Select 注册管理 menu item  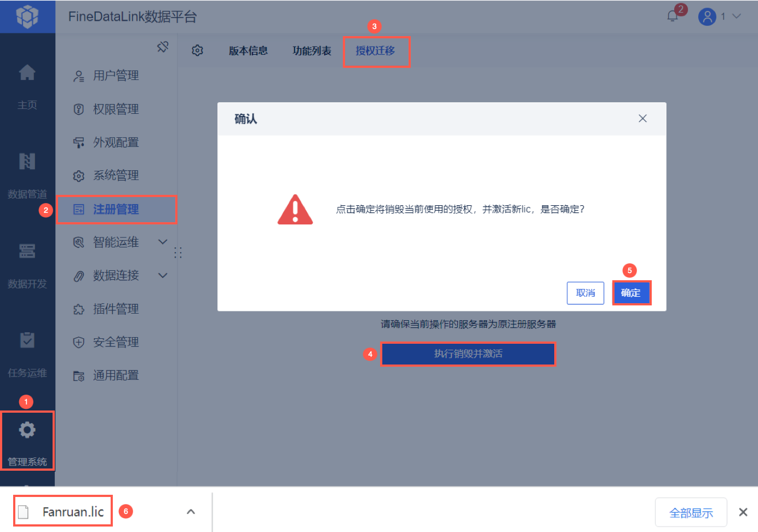(116, 209)
